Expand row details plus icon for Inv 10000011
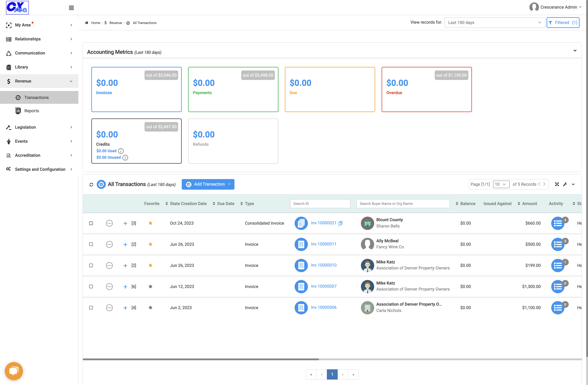 click(125, 245)
